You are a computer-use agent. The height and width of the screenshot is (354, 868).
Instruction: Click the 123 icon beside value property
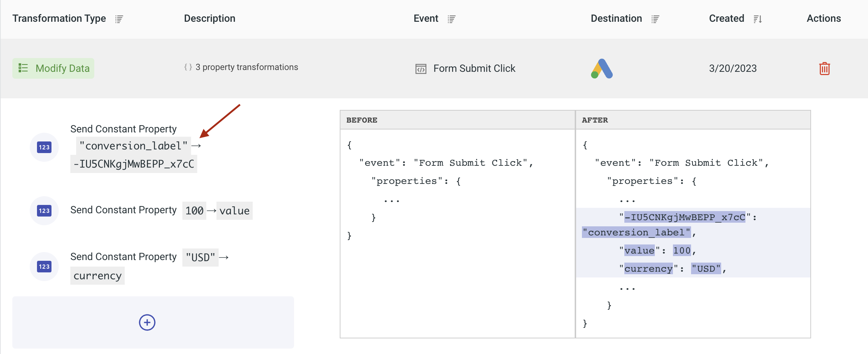tap(44, 211)
